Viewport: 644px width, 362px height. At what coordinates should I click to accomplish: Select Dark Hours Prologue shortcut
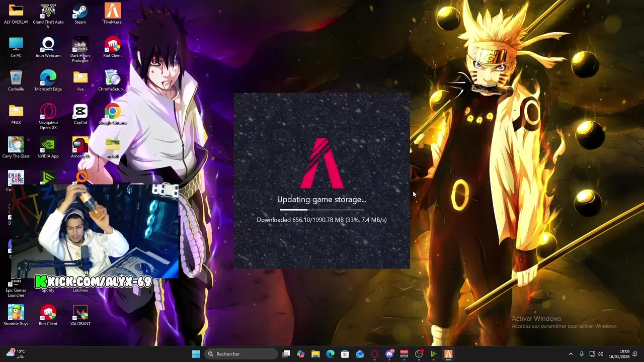point(80,50)
